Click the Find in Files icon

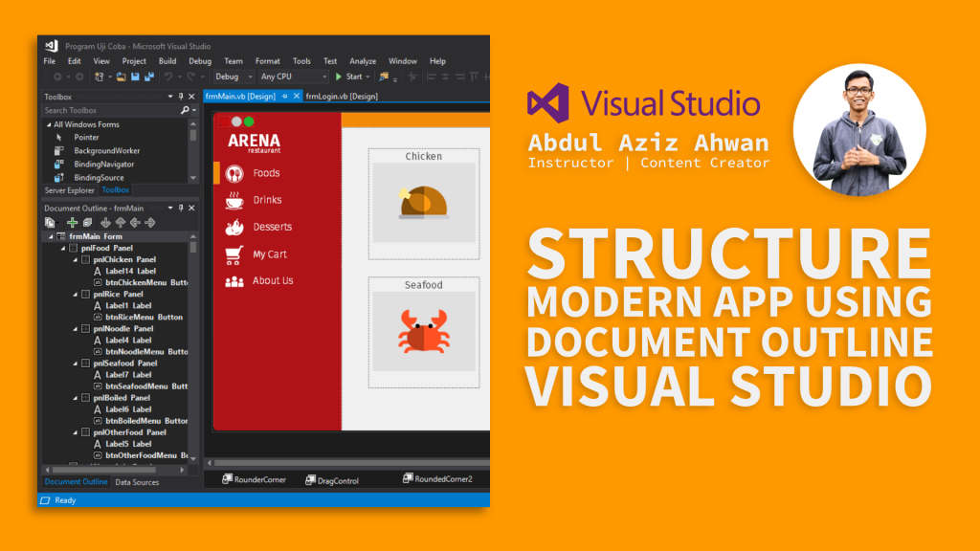coord(384,77)
